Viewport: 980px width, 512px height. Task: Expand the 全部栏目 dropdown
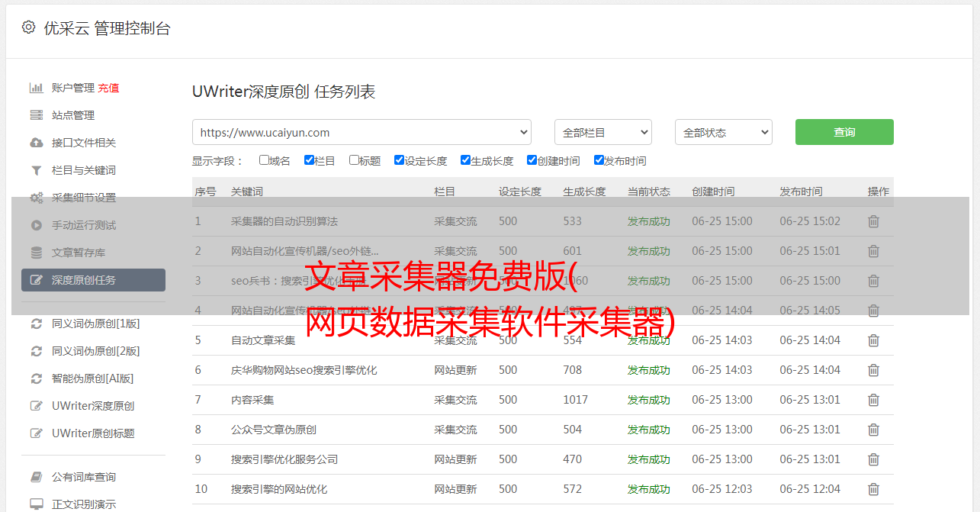point(602,132)
